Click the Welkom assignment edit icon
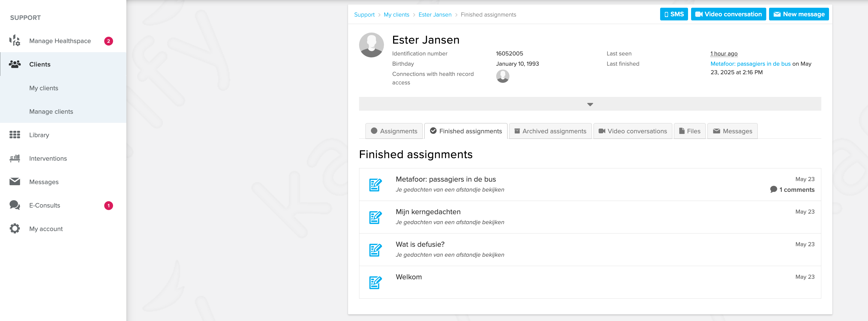The height and width of the screenshot is (321, 868). tap(375, 282)
